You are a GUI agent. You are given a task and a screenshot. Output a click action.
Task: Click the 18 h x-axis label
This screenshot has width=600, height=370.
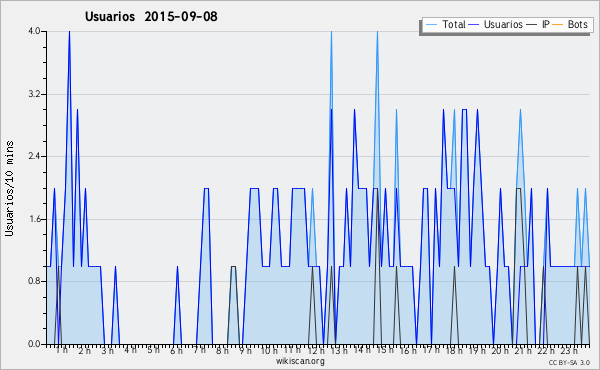454,350
